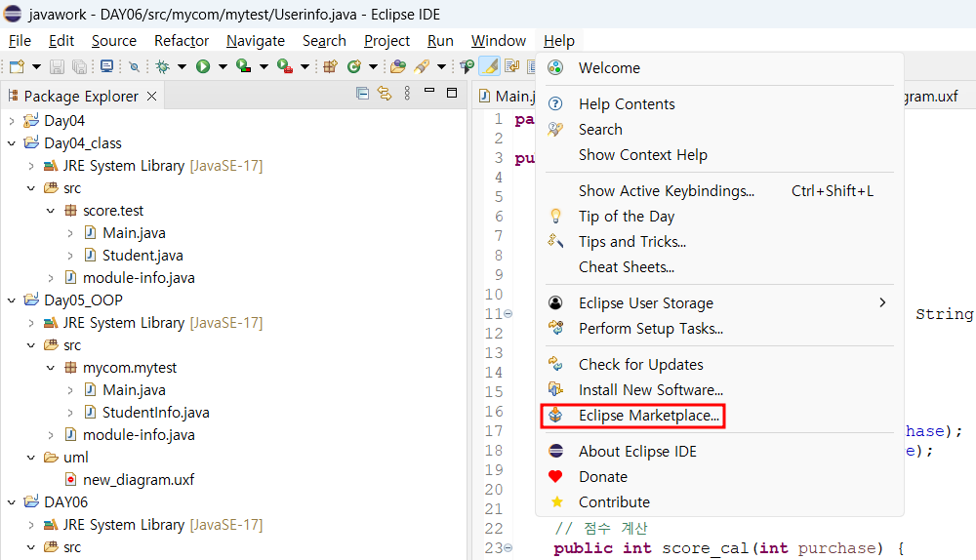Open the Navigate menu
The image size is (976, 560).
256,41
